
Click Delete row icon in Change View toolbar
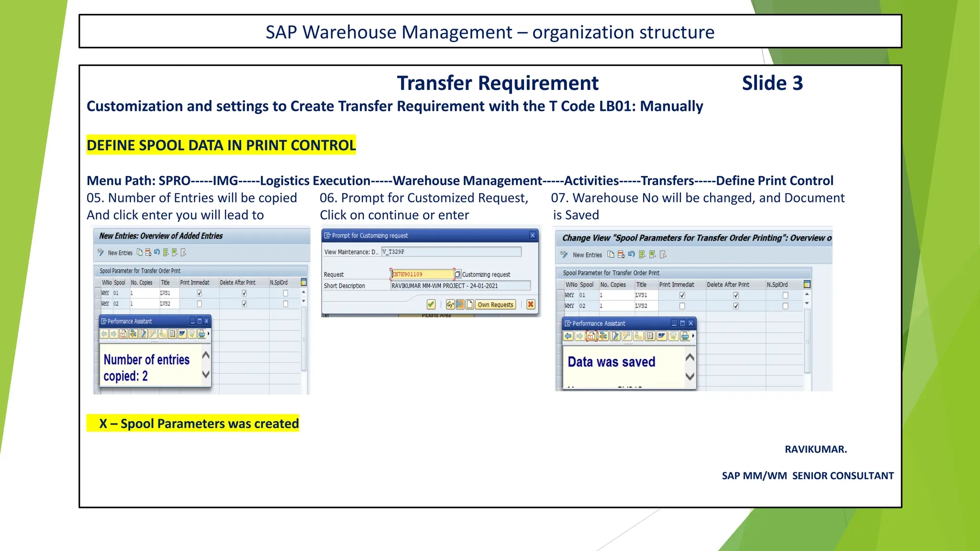point(621,254)
